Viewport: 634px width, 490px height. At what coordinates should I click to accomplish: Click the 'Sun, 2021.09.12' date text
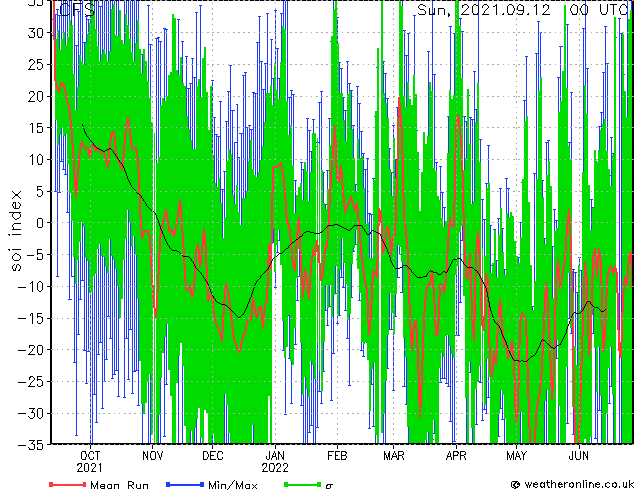(484, 10)
